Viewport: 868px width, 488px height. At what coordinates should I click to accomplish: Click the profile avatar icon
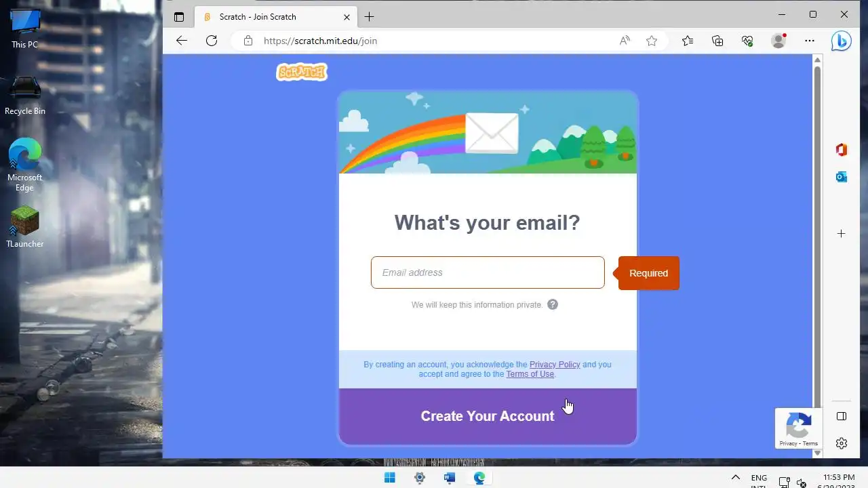click(x=778, y=41)
